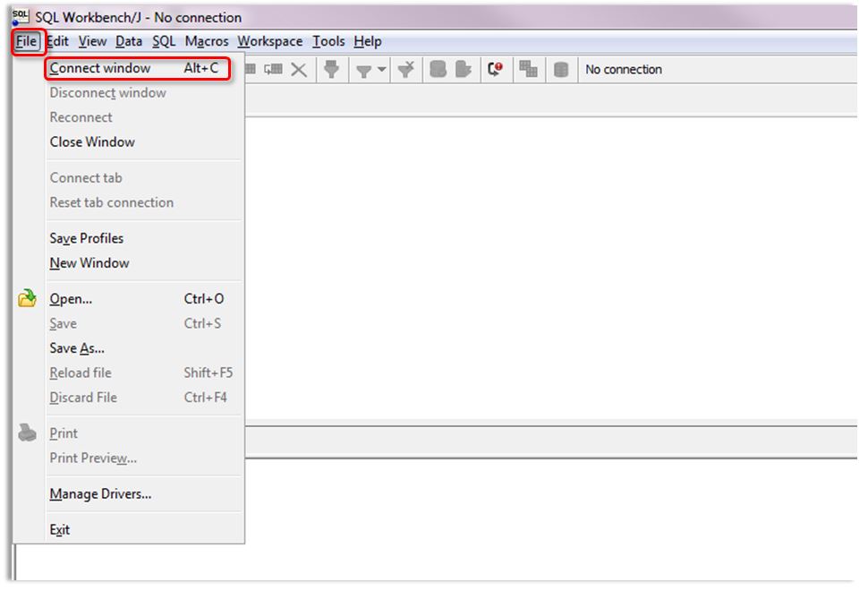Select the Print Preview... entry

click(x=145, y=458)
